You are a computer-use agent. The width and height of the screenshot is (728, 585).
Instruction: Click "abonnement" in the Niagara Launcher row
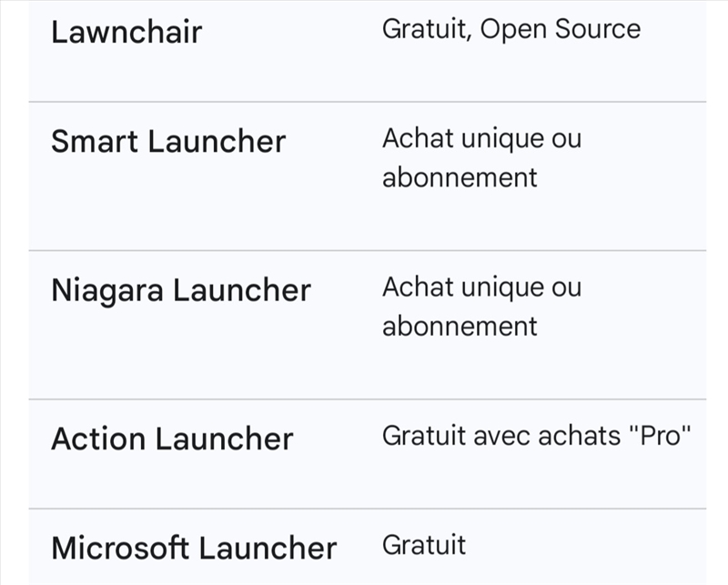(x=460, y=325)
